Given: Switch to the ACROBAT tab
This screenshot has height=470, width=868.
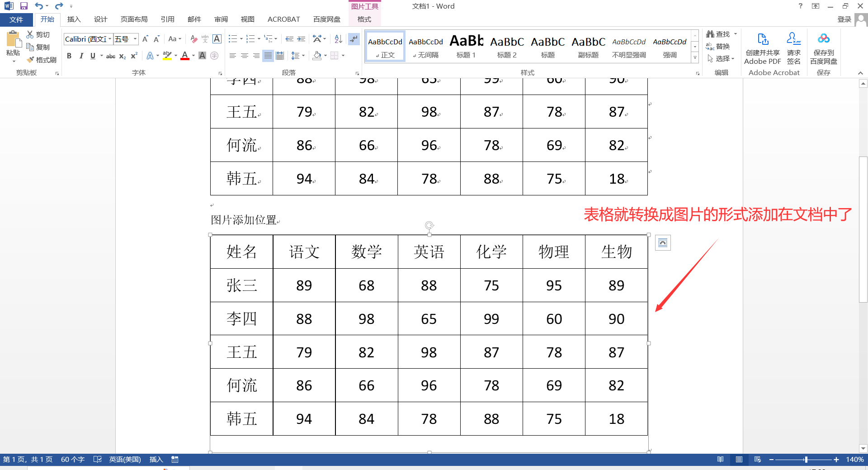Looking at the screenshot, I should click(283, 19).
